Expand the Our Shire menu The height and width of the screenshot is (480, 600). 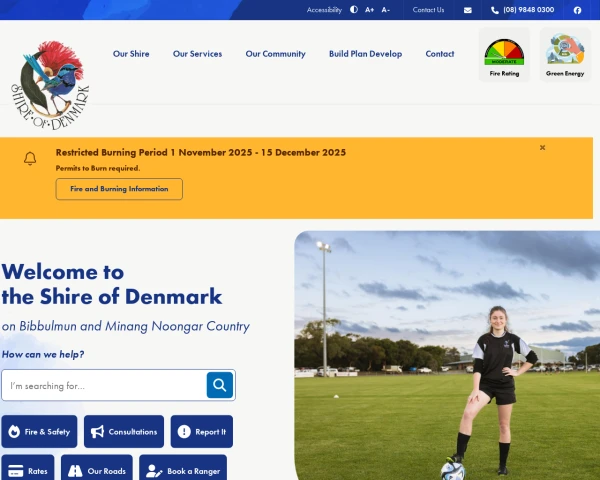click(x=131, y=54)
